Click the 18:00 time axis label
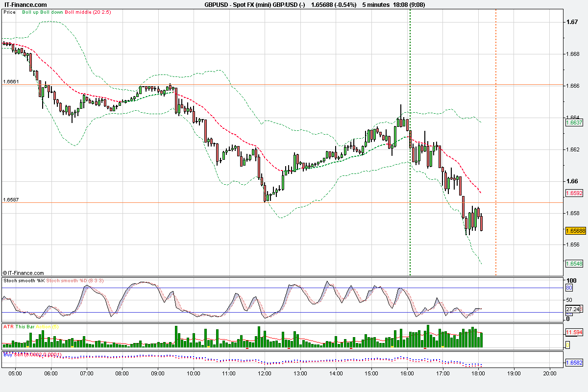Image resolution: width=588 pixels, height=392 pixels. 478,373
